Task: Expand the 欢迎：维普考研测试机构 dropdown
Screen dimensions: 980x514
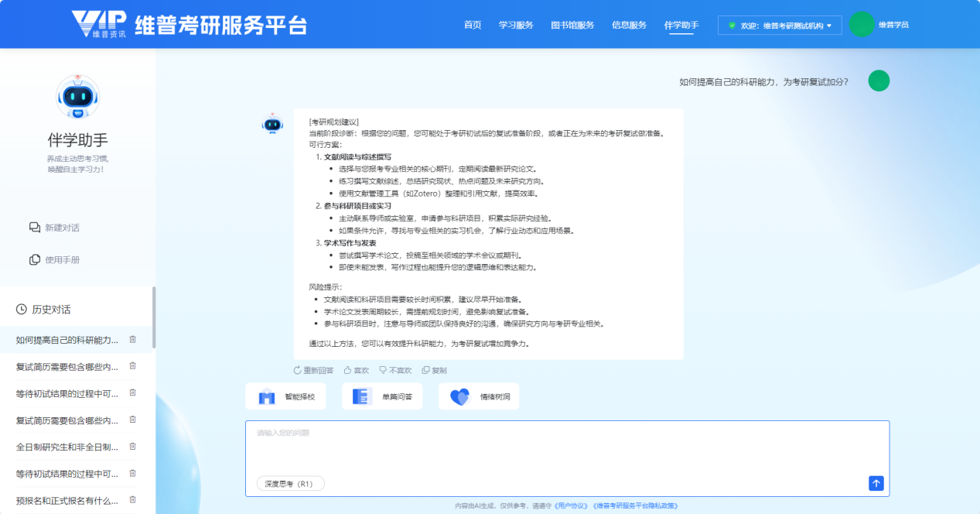Action: (x=780, y=26)
